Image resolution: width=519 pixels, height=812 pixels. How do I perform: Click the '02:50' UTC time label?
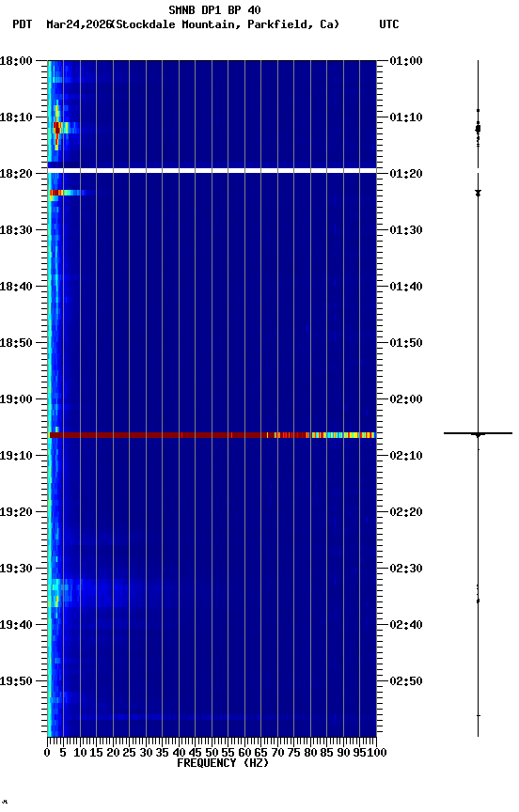406,682
